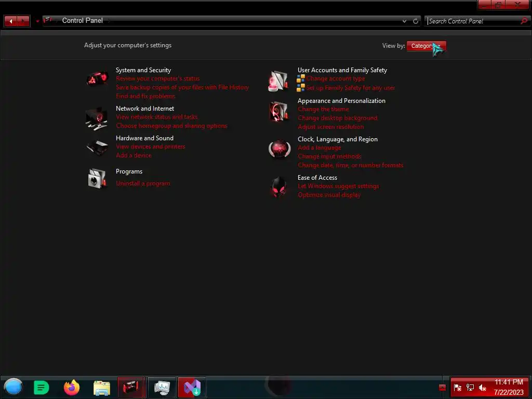Launch Firefox from the taskbar
532x399 pixels.
click(x=72, y=387)
